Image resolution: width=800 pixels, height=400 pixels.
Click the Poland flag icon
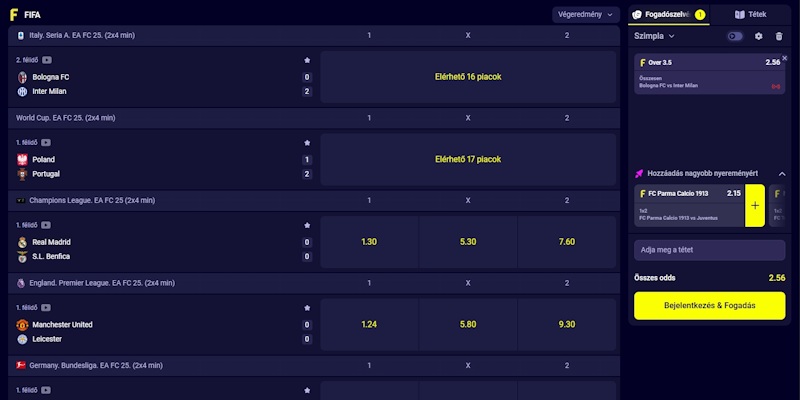pos(22,160)
